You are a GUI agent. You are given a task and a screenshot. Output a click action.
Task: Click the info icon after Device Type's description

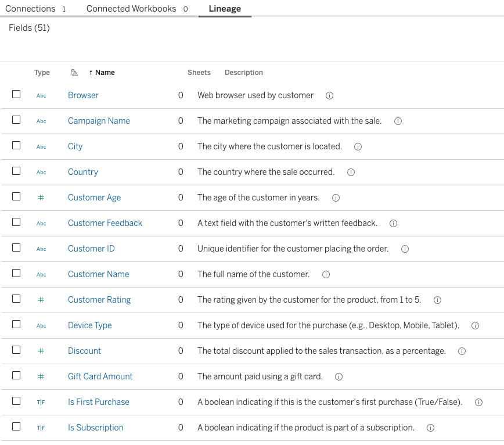pos(475,325)
